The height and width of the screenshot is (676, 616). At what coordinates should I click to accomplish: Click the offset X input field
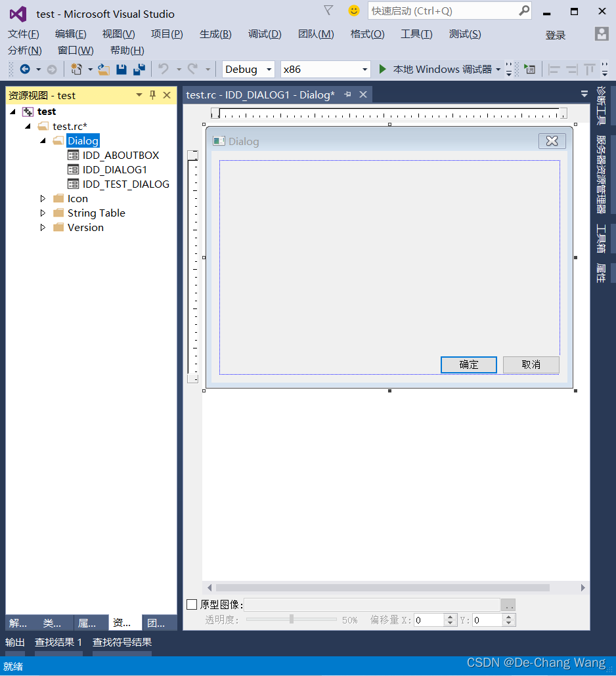pos(429,620)
